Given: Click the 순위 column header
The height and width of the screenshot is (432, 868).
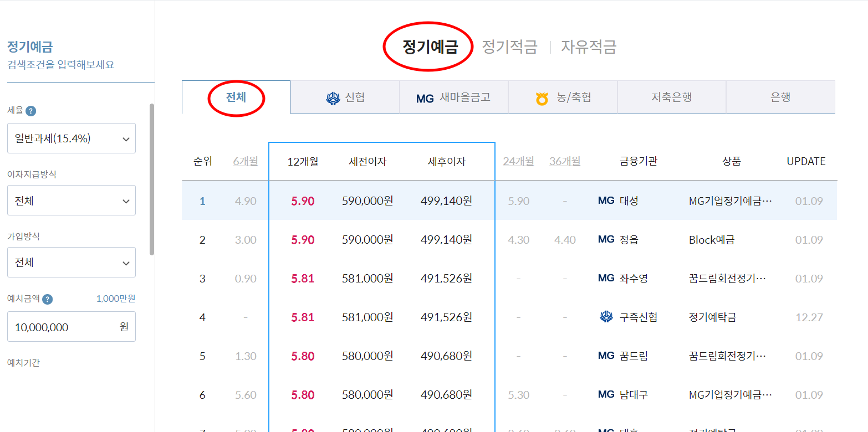Looking at the screenshot, I should (x=202, y=162).
